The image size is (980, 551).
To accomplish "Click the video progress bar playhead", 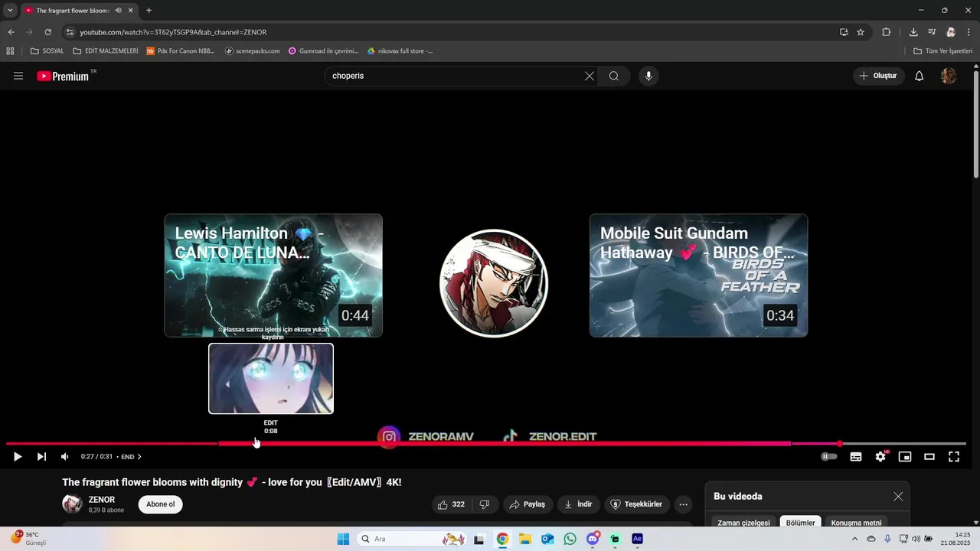I will click(840, 444).
